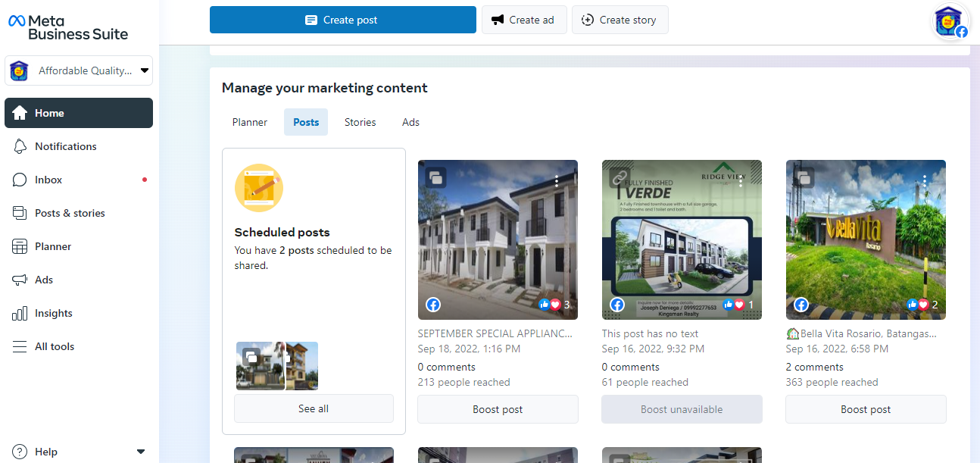Screen dimensions: 980x463
Task: Open three-dot menu on Bella Vita post
Action: (x=925, y=181)
